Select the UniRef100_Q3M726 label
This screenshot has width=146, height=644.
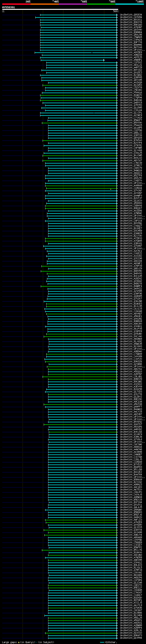click(131, 135)
